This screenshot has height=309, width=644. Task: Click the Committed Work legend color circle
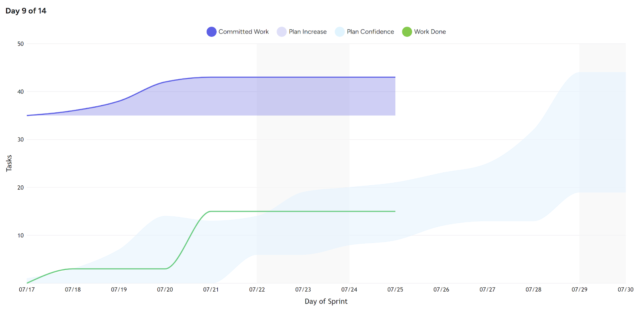click(211, 32)
